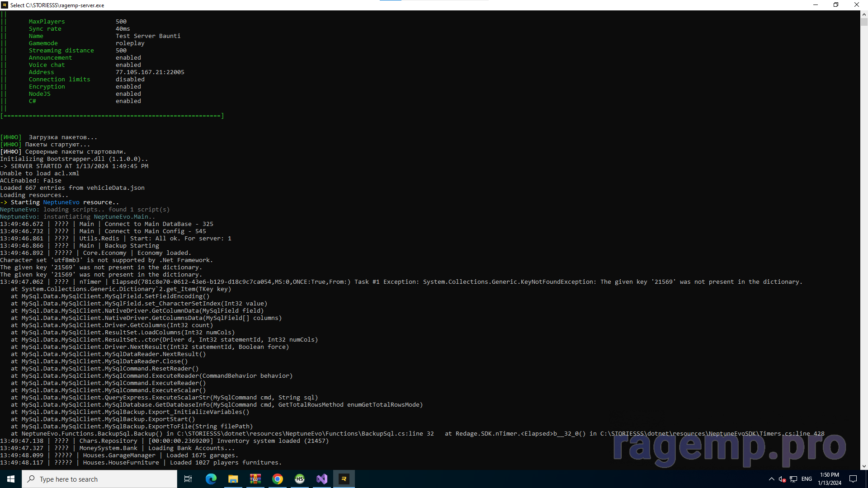The height and width of the screenshot is (488, 868).
Task: Show hidden system tray icons
Action: point(771,479)
